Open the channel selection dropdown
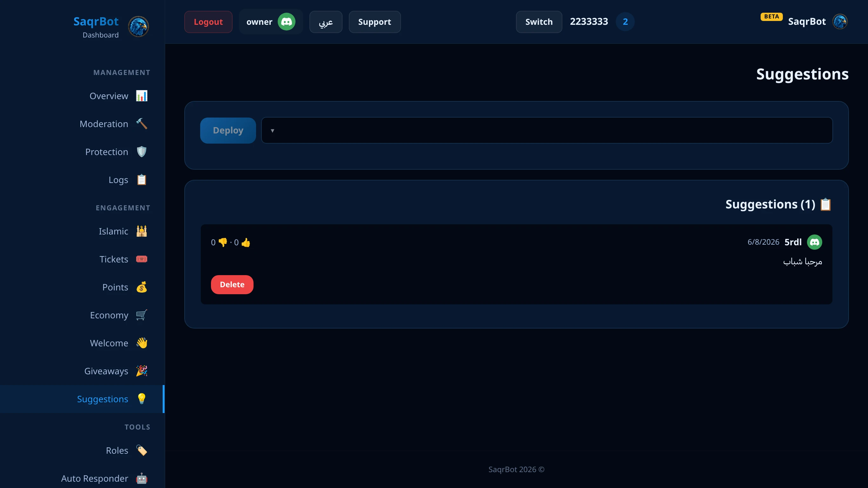Viewport: 868px width, 488px height. (547, 131)
